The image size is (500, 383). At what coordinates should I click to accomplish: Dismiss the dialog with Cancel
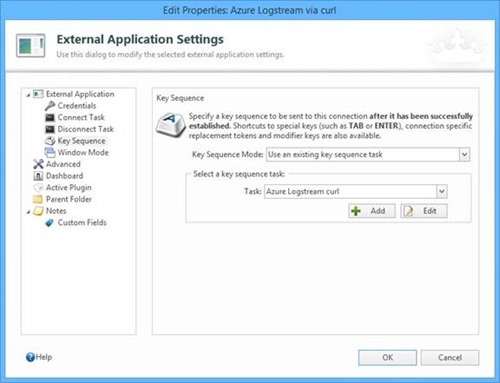(x=450, y=358)
